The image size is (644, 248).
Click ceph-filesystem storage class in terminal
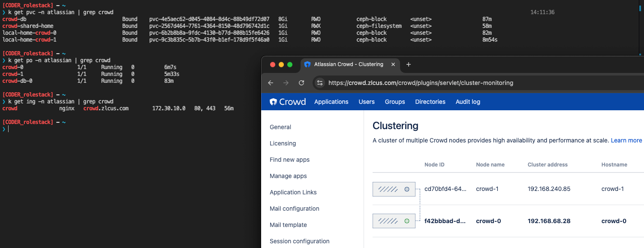379,26
